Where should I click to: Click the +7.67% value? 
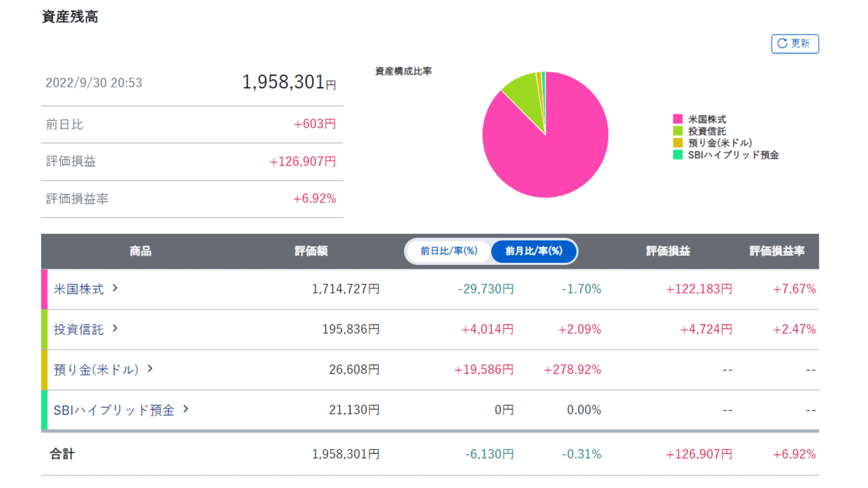pyautogui.click(x=794, y=289)
